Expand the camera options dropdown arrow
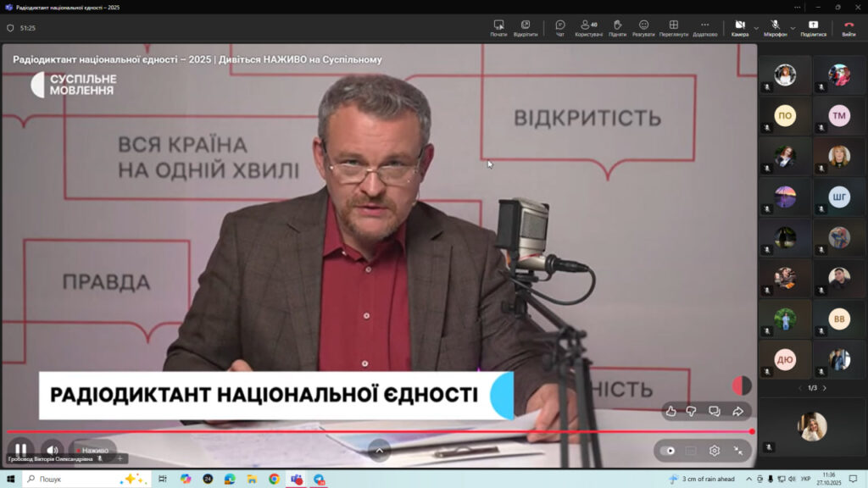This screenshot has width=868, height=488. pos(756,27)
